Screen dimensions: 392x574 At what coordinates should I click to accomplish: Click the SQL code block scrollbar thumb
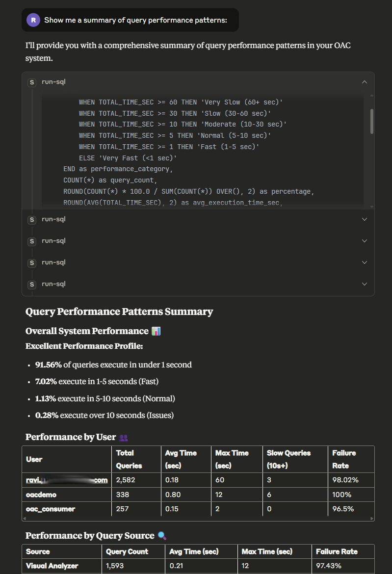[372, 121]
